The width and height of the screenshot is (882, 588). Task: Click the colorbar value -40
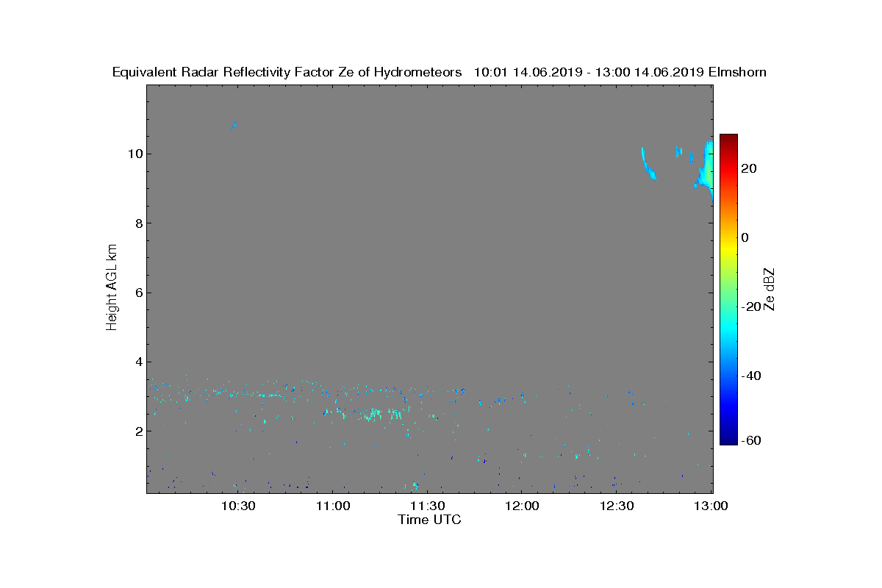(x=751, y=376)
